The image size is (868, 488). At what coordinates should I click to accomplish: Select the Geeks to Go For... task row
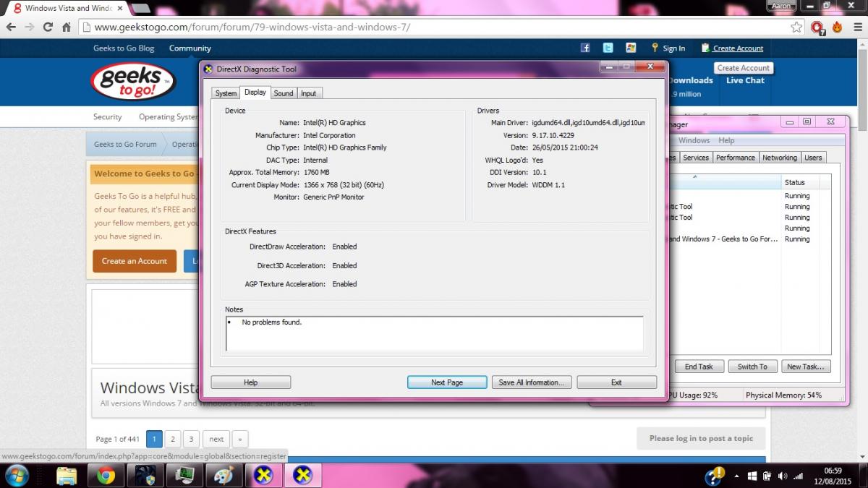[x=749, y=239]
